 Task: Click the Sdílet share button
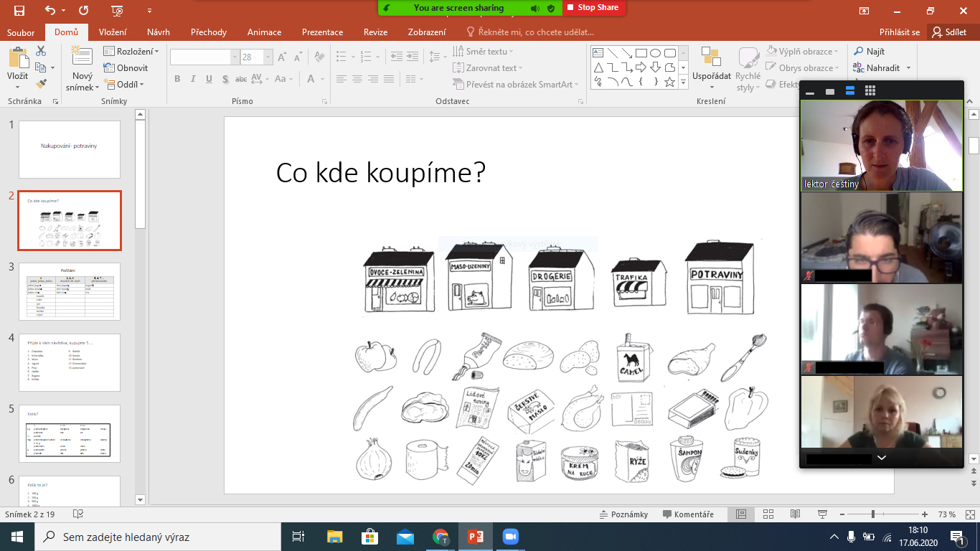point(949,32)
